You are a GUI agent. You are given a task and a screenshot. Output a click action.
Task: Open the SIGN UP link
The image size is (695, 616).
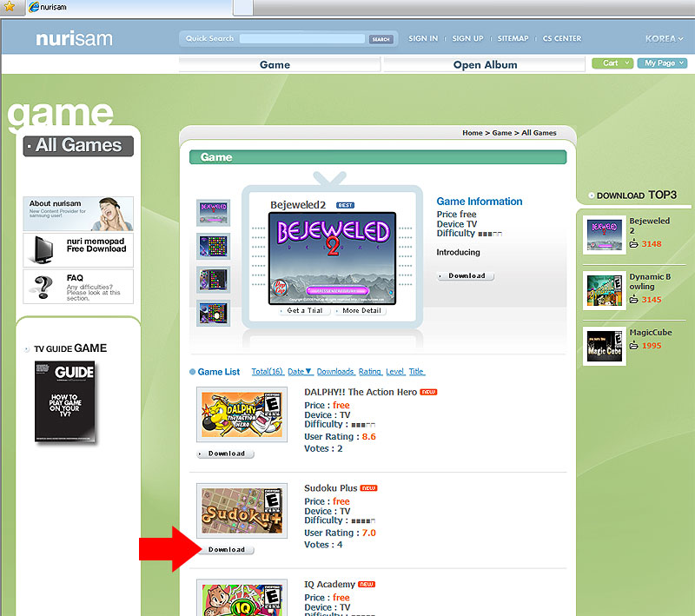(x=467, y=38)
